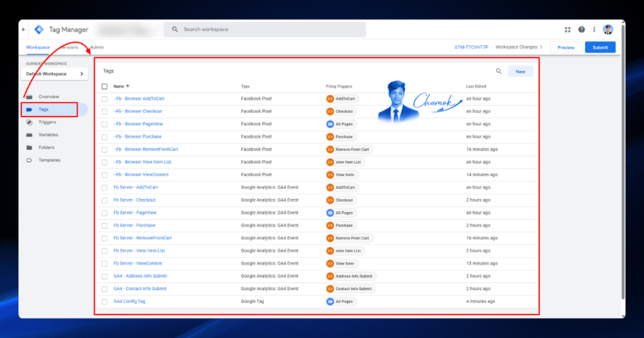Screen dimensions: 644x338
Task: Check the box for Fb Browser AddToCart
Action: coord(104,99)
